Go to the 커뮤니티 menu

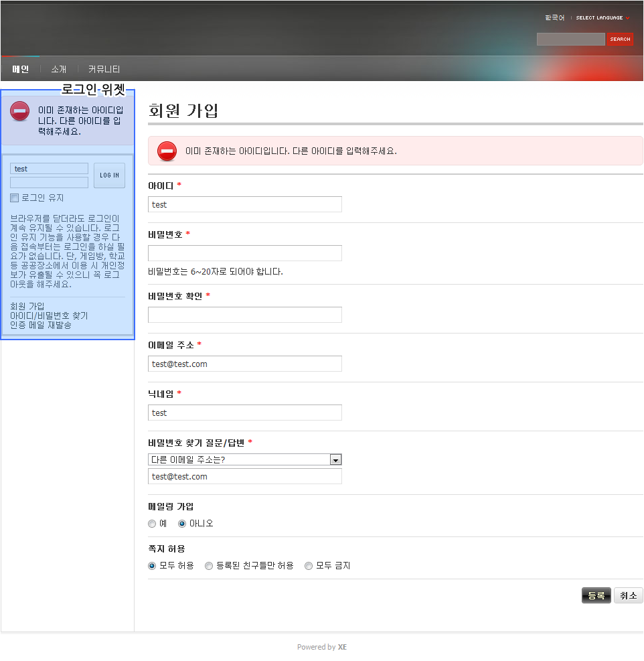(x=104, y=69)
